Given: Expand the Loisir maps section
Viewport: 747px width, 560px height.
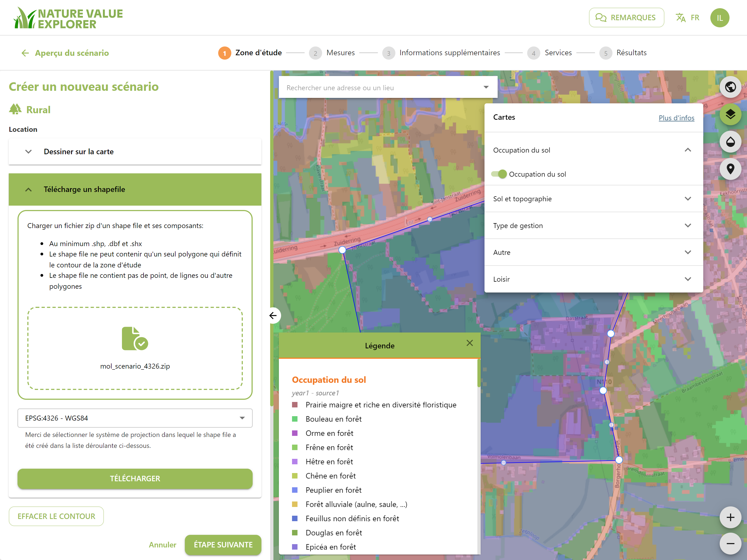Looking at the screenshot, I should (593, 279).
